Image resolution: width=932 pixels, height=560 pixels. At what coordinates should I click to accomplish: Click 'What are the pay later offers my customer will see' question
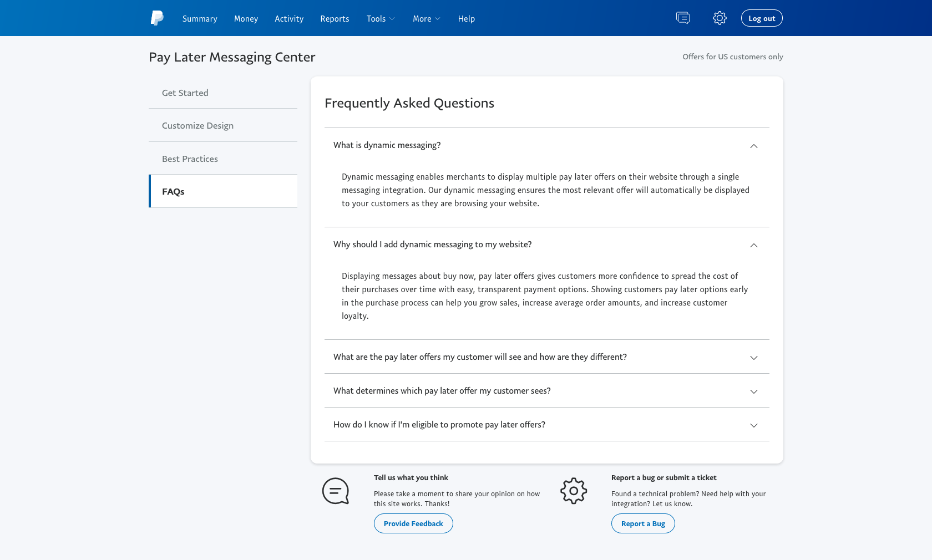point(480,357)
